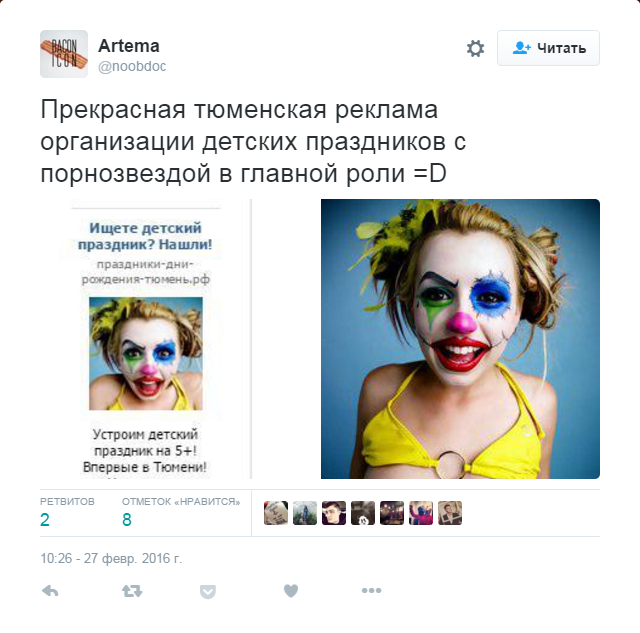The height and width of the screenshot is (633, 640).
Task: Open the second liker's avatar
Action: point(305,513)
